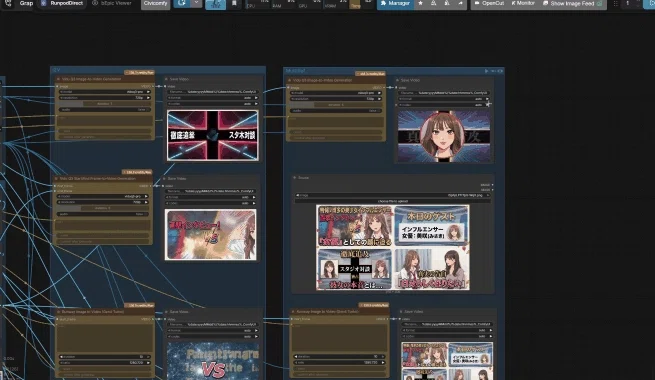Open the resolution dropdown in the first Vidu node

pos(104,98)
